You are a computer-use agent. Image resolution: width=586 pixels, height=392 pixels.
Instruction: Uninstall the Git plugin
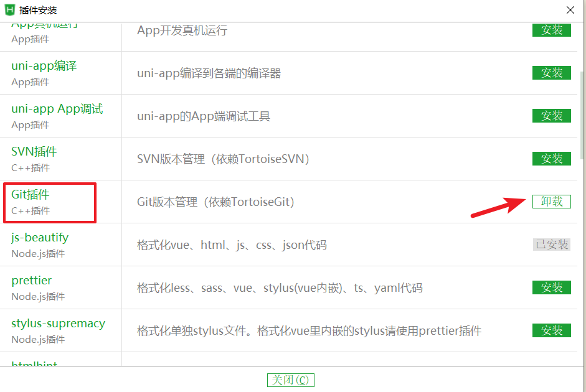[x=551, y=202]
